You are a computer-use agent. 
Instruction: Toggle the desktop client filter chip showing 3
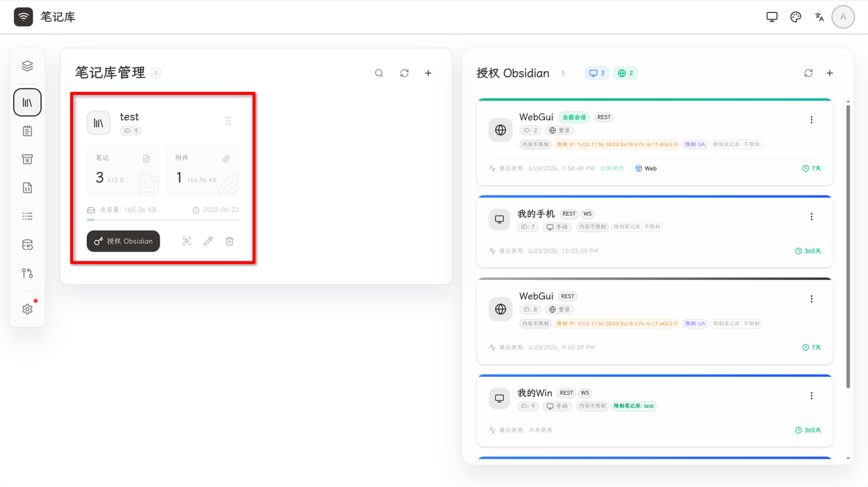tap(597, 73)
